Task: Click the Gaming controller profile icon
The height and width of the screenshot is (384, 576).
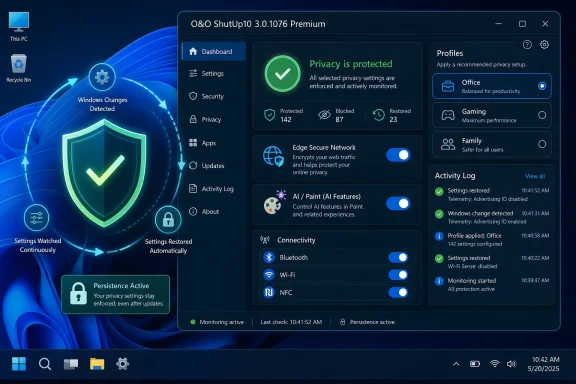Action: click(447, 115)
